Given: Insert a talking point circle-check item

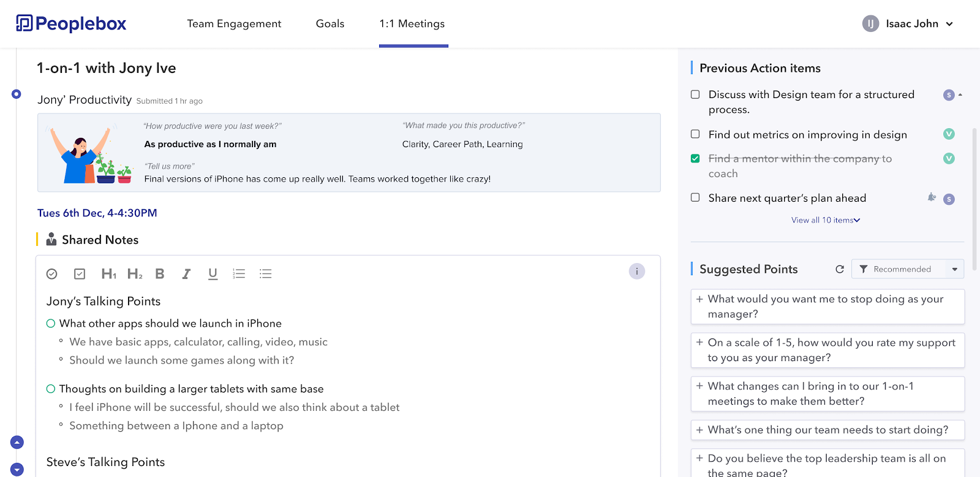Looking at the screenshot, I should pos(52,274).
